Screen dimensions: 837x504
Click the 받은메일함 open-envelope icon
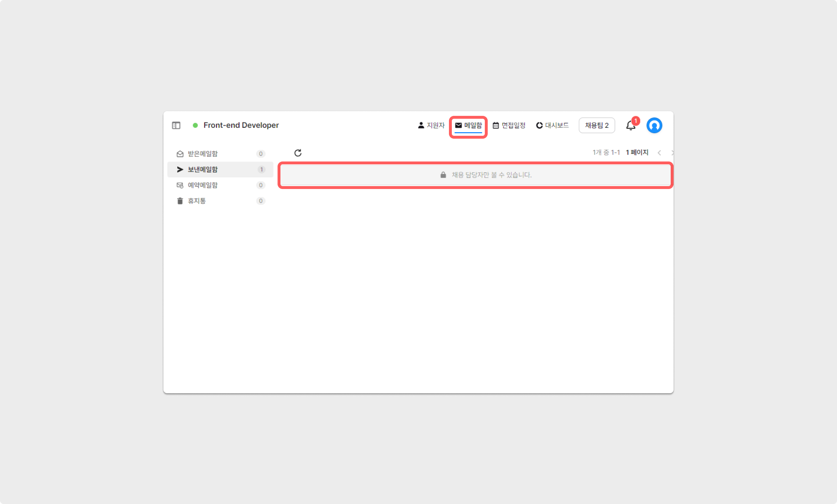[180, 154]
